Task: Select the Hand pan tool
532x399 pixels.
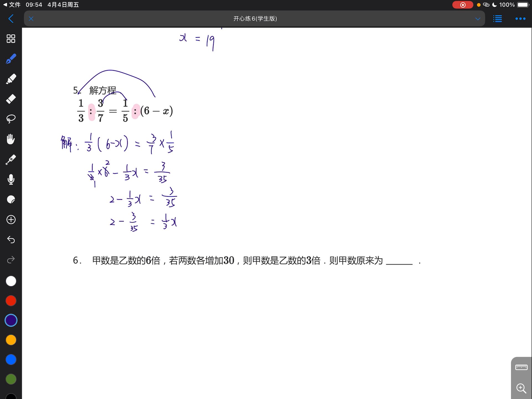Action: pos(11,139)
